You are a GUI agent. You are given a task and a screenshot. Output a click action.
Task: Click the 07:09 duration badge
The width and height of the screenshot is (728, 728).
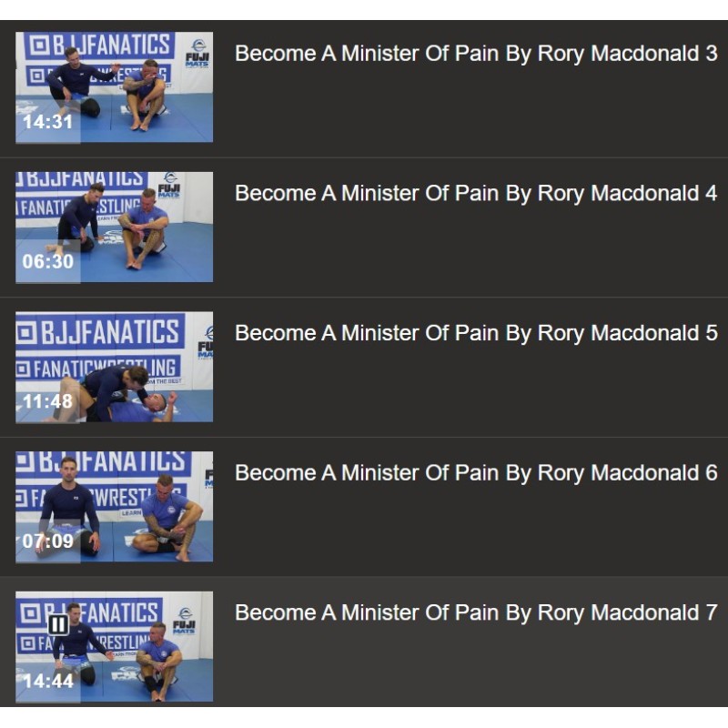[x=48, y=541]
